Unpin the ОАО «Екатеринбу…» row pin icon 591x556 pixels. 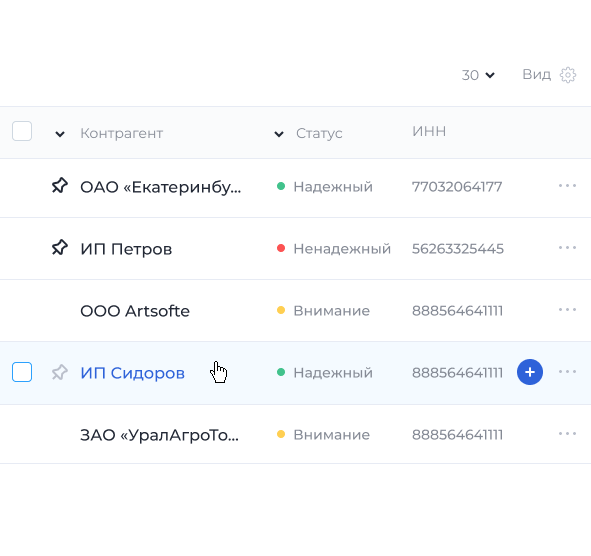click(x=60, y=185)
